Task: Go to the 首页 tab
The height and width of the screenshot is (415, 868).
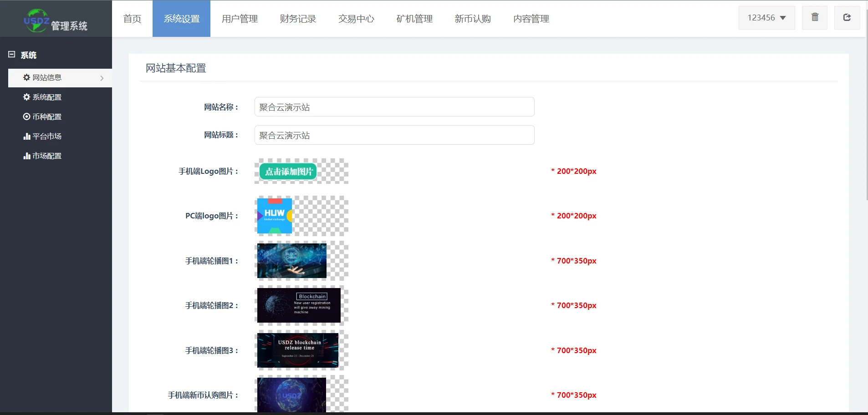Action: (x=132, y=19)
